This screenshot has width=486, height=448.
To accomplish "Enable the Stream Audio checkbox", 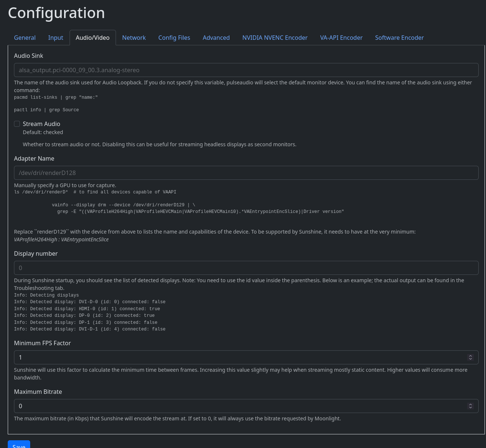I will click(x=17, y=124).
